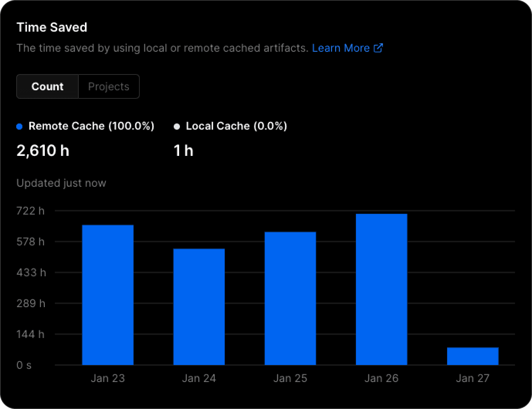532x409 pixels.
Task: Click the Updated just now status text
Action: (x=61, y=183)
